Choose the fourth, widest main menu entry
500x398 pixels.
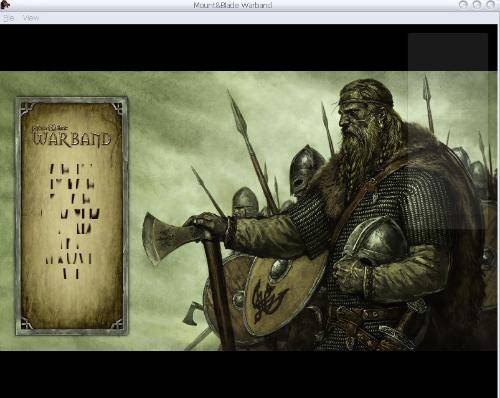[x=70, y=214]
